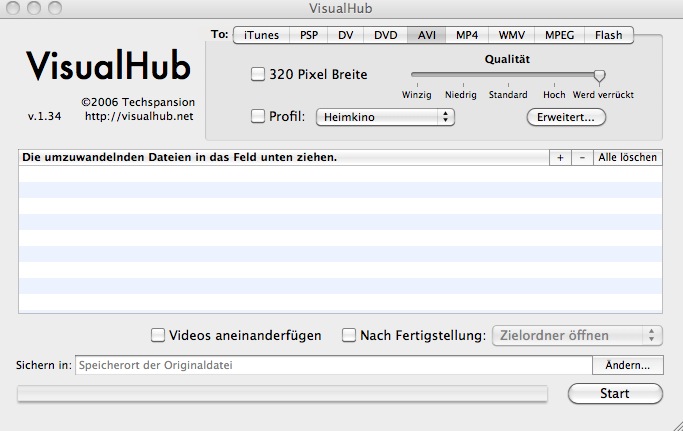Click the Ändern... button
The image size is (683, 431).
pos(628,365)
